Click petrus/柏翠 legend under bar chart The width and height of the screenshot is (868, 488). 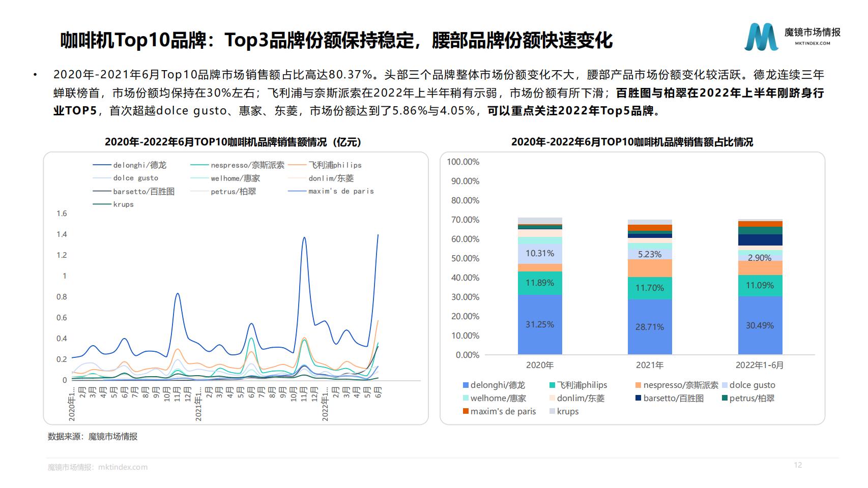point(748,399)
